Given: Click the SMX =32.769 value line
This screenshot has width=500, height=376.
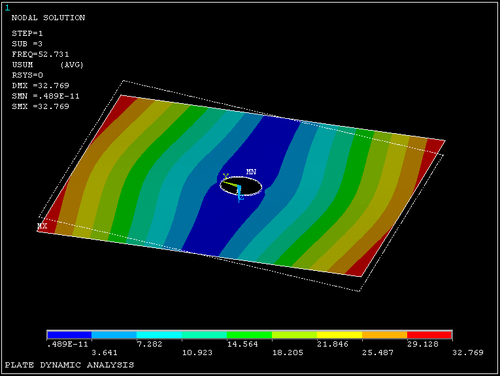Looking at the screenshot, I should (x=40, y=106).
